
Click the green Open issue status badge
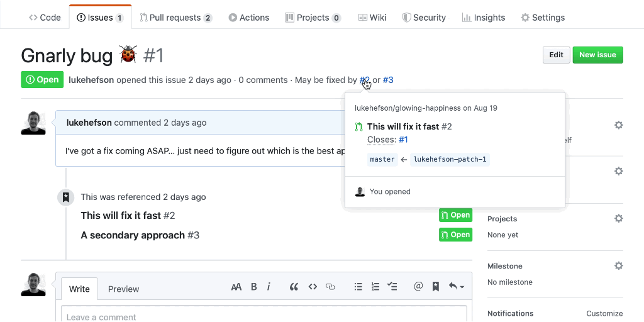(x=42, y=80)
